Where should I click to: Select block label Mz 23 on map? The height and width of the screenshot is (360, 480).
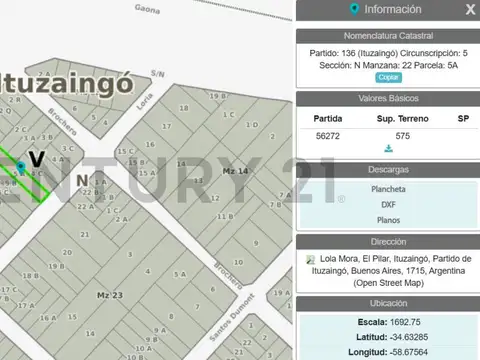pyautogui.click(x=110, y=295)
